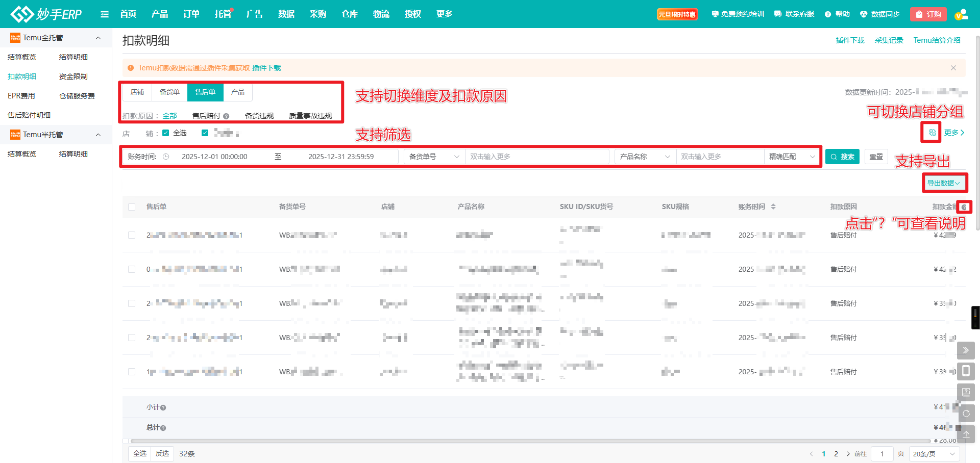Click the user avatar icon
980x463 pixels.
click(x=961, y=14)
